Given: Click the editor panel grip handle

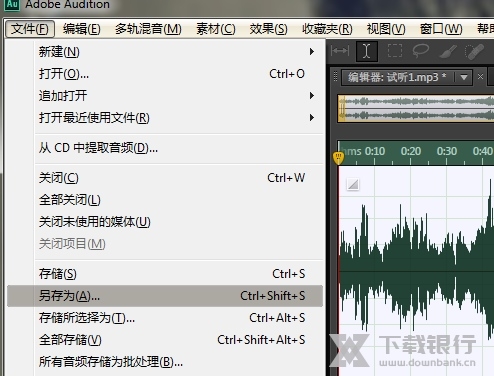Looking at the screenshot, I should [336, 77].
